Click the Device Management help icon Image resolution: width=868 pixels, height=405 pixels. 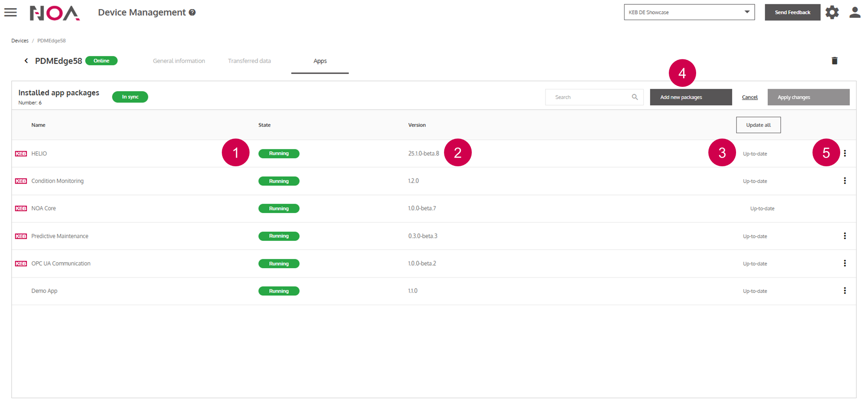coord(192,13)
